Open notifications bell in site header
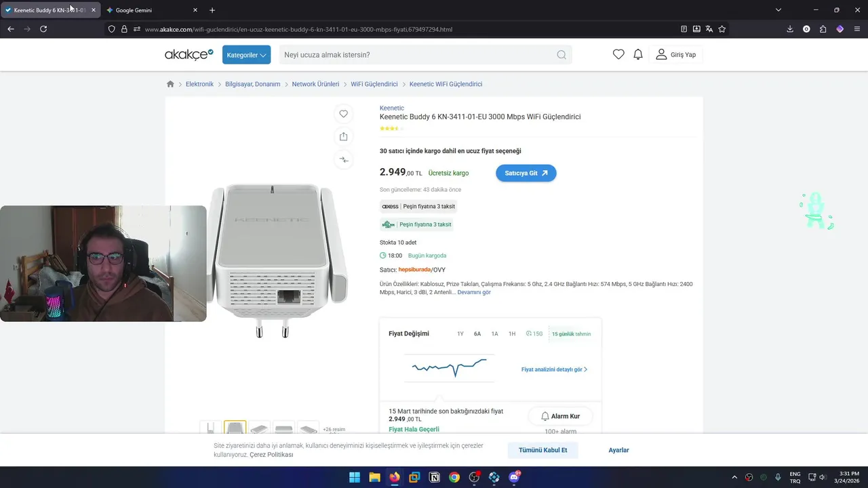Viewport: 868px width, 488px height. tap(638, 54)
